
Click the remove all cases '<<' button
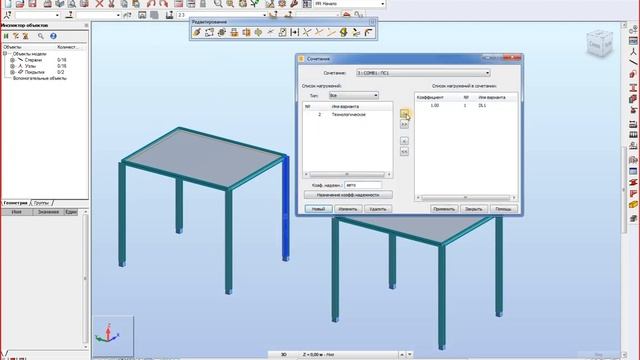404,152
